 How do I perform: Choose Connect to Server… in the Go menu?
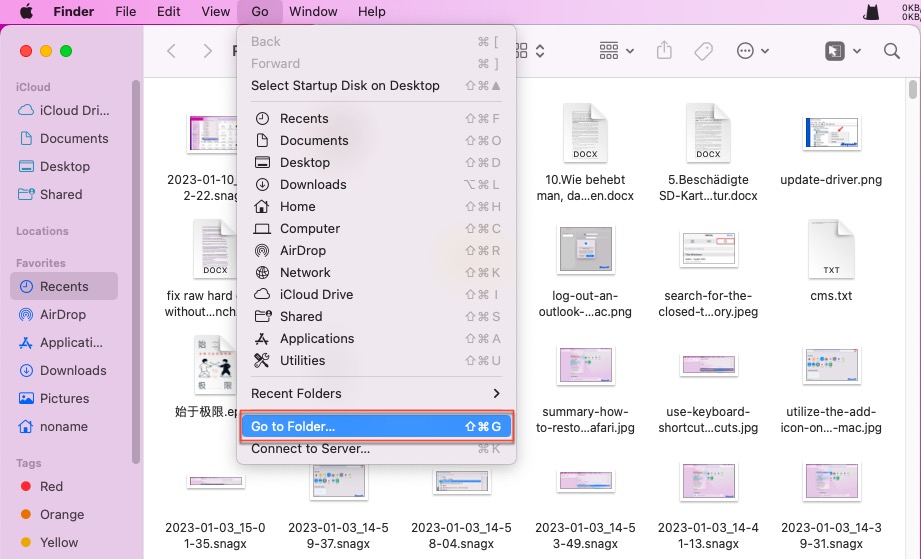(376, 449)
